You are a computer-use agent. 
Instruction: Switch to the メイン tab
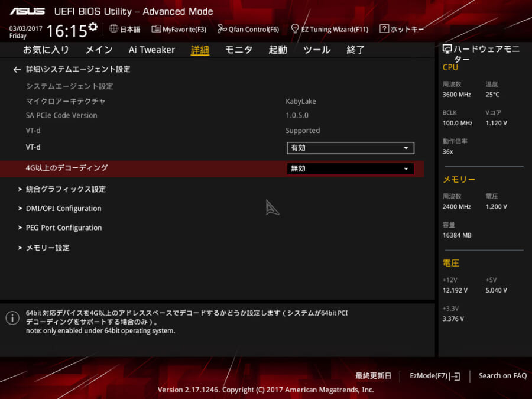(x=99, y=50)
